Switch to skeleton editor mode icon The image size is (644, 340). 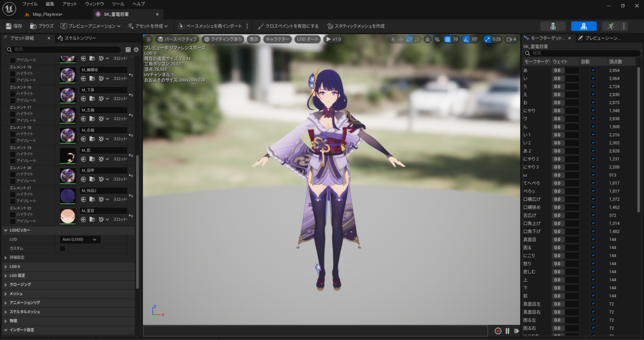(553, 26)
